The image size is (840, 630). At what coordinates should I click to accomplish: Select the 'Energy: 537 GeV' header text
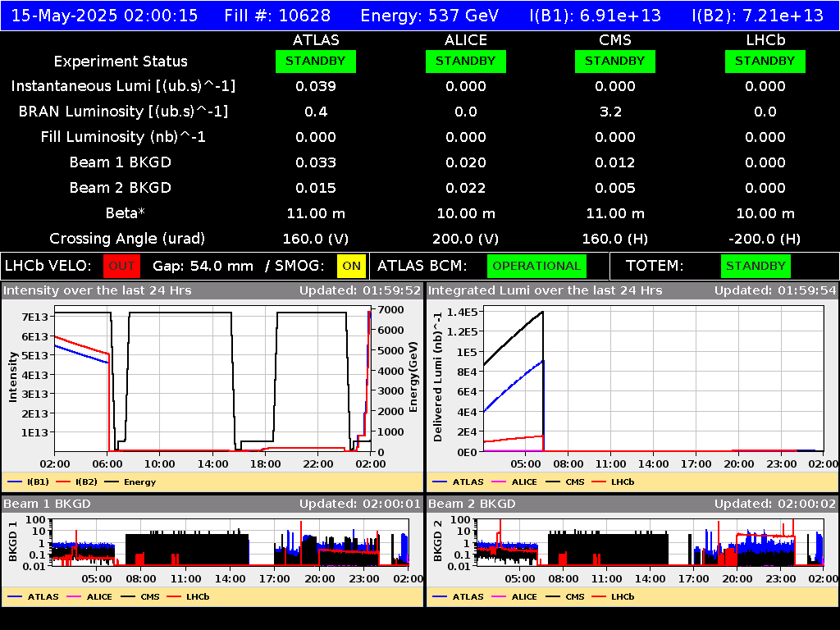point(430,15)
